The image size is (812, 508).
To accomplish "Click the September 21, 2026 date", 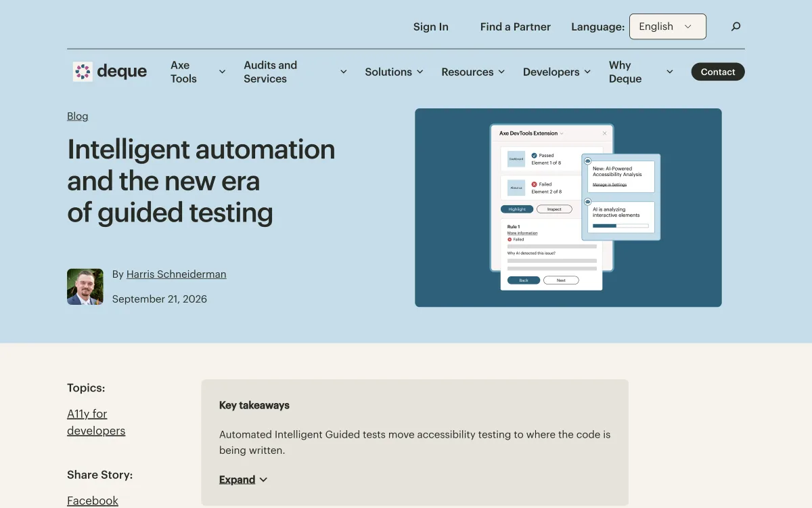I will pos(160,299).
